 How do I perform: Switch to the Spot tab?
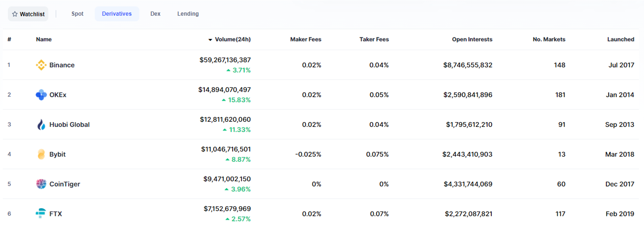click(77, 14)
